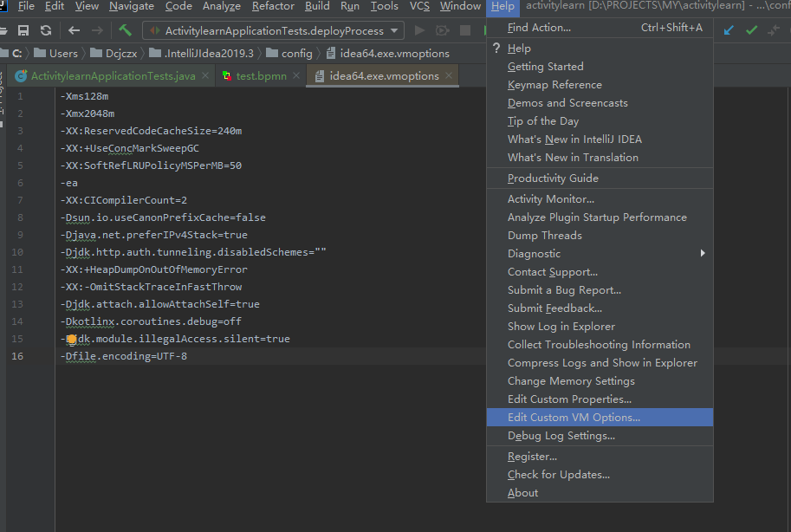
Task: Close the test.bpmn tab
Action: coord(296,75)
